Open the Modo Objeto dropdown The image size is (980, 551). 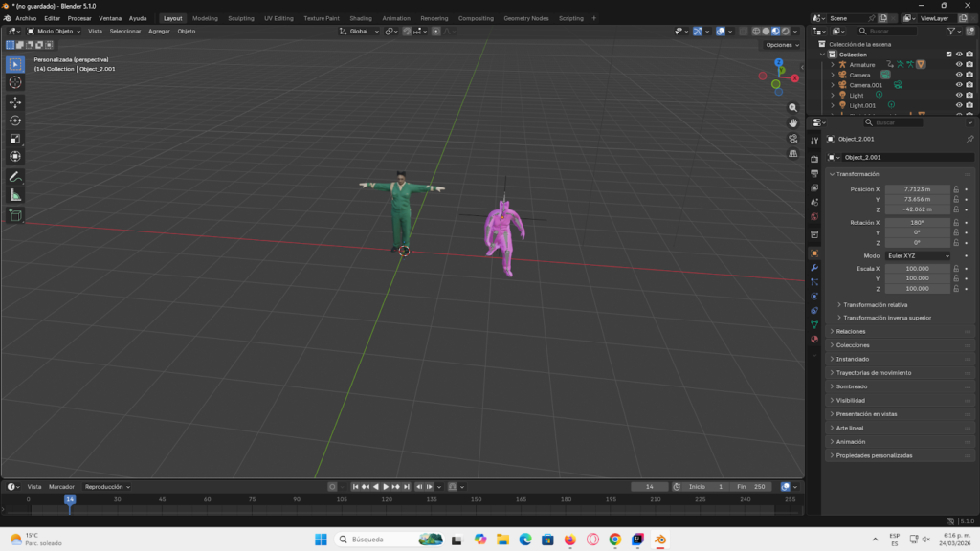tap(53, 30)
